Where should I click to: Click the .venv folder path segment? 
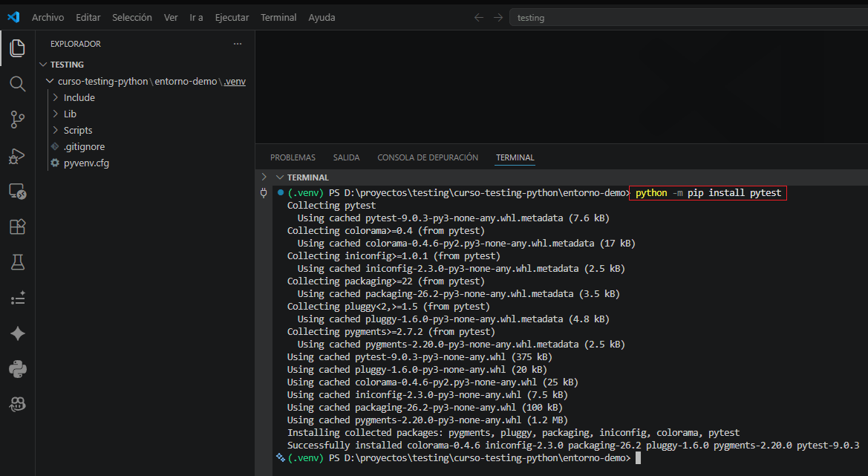coord(235,82)
